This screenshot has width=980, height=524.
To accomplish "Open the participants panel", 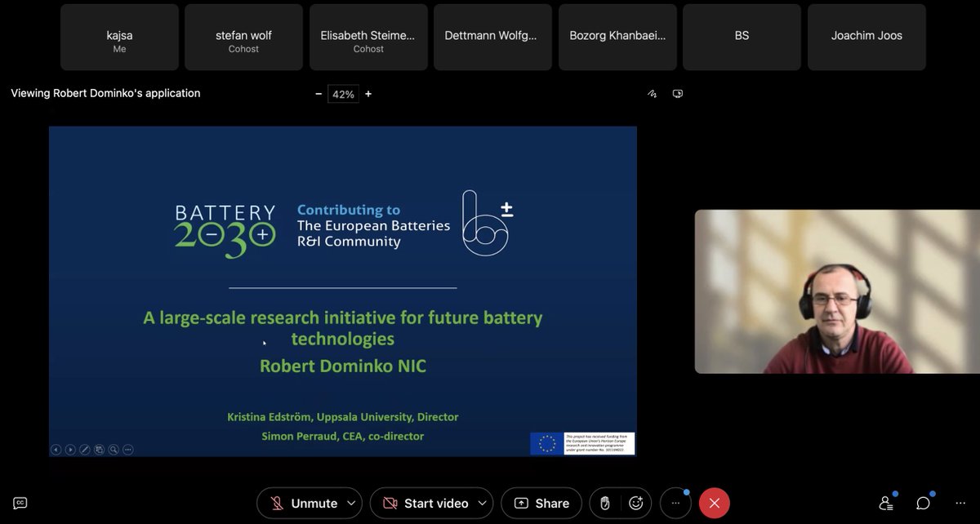I will pos(885,504).
